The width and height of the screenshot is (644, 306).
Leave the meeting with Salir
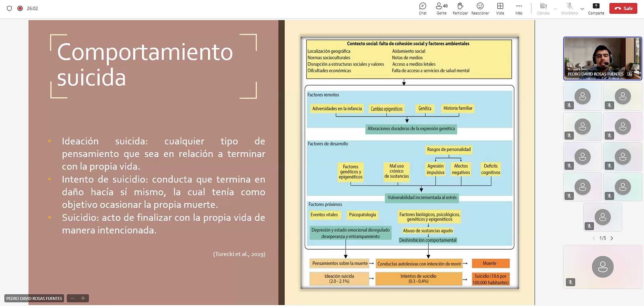coord(623,8)
